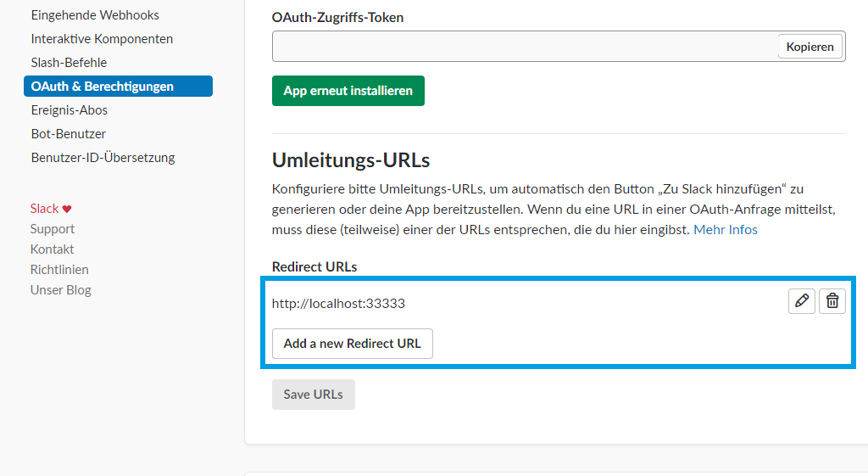Open Ereignis-Abos settings
Viewport: 868px width, 476px height.
70,110
